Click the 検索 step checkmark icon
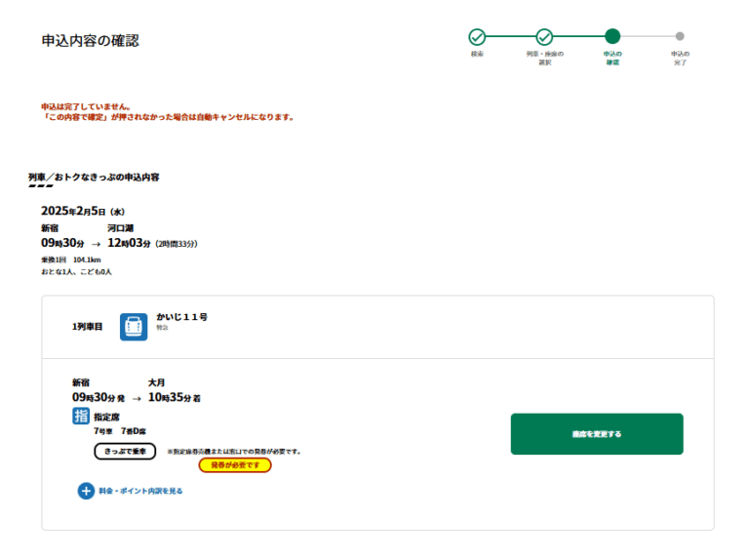Viewport: 749px width, 560px height. click(x=477, y=37)
